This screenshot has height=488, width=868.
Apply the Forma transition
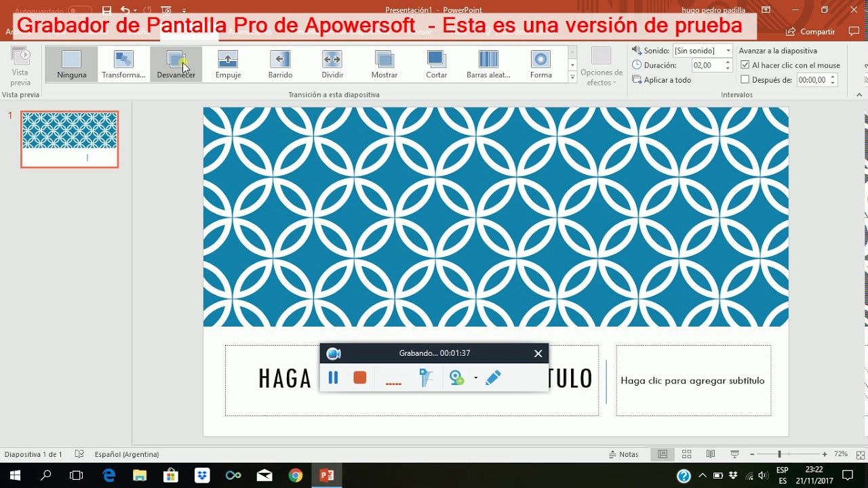coord(540,64)
